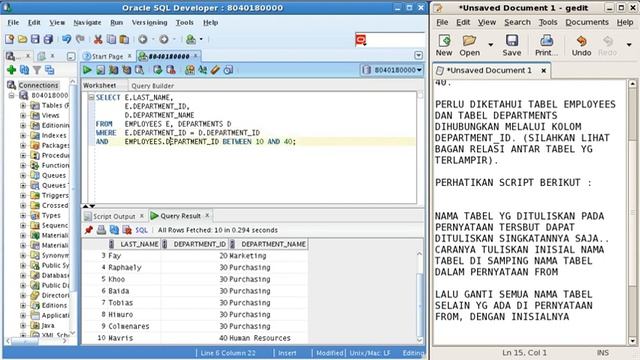Click the Copy icon in SQL Developer toolbar

point(111,39)
